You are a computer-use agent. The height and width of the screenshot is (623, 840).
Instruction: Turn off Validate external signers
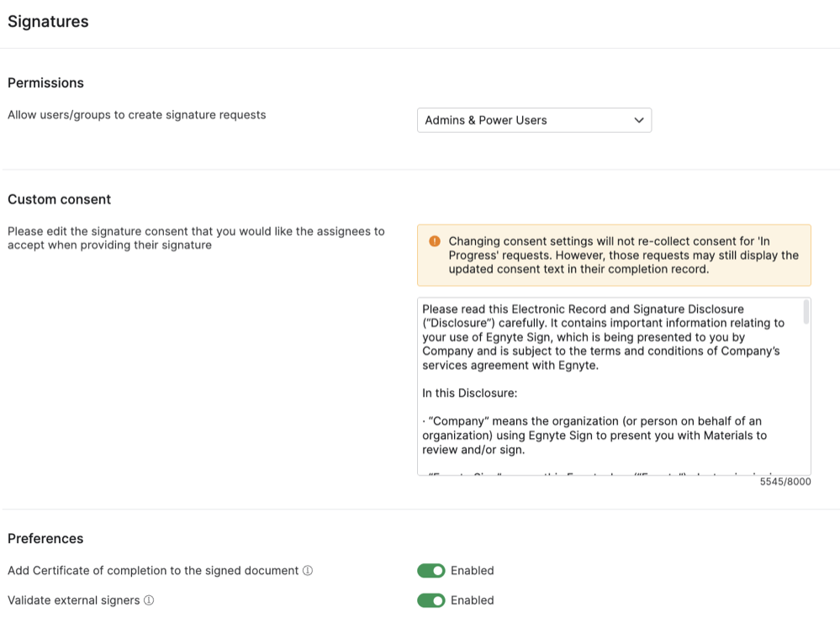[x=431, y=600]
